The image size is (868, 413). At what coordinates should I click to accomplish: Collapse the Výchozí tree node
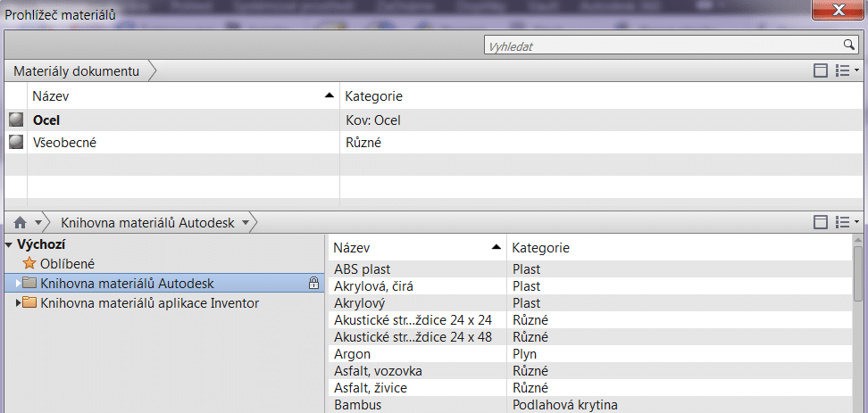[x=9, y=244]
